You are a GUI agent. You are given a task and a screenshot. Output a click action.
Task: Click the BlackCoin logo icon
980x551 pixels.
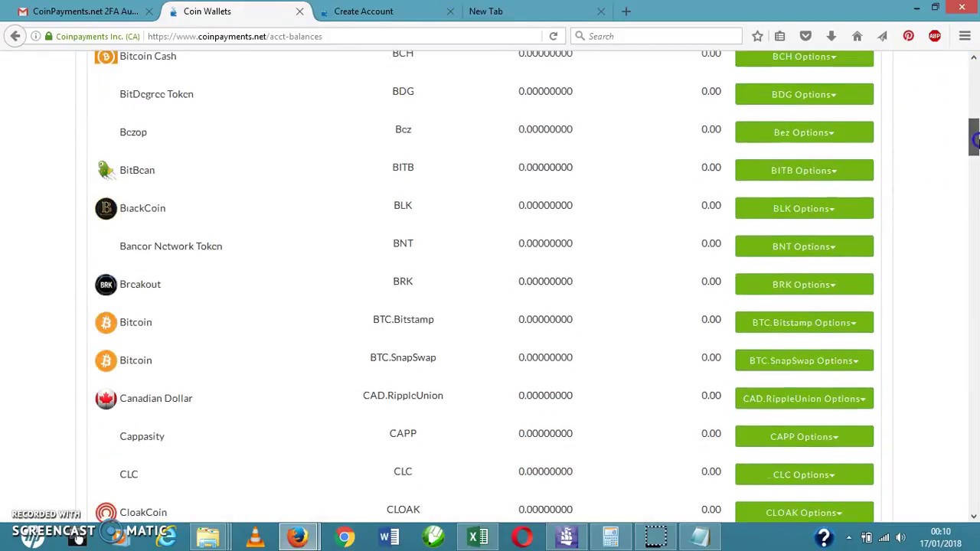(106, 208)
